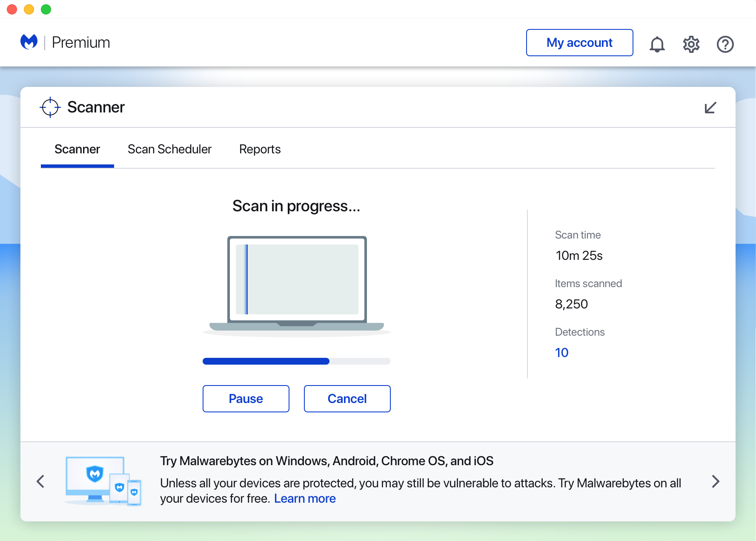The width and height of the screenshot is (756, 541).
Task: Click the Scanner crosshair icon
Action: [x=50, y=107]
